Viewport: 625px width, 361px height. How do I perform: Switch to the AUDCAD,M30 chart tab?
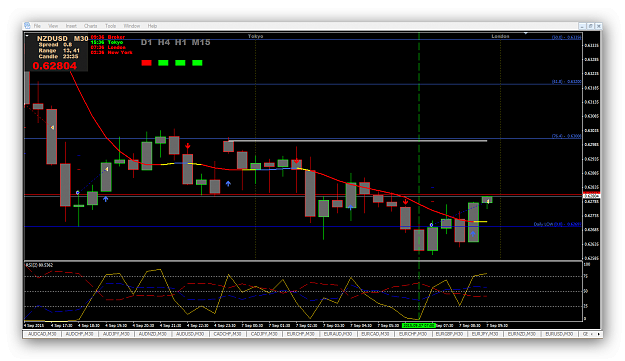[42, 334]
